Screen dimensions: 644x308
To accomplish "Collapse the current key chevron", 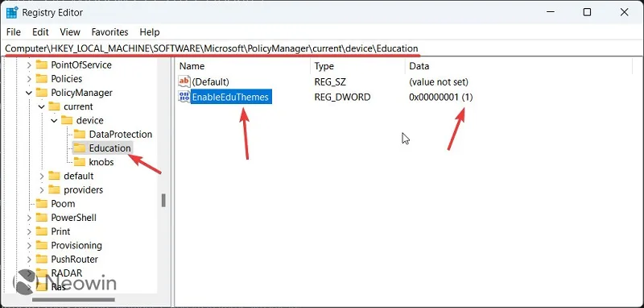I will click(42, 106).
